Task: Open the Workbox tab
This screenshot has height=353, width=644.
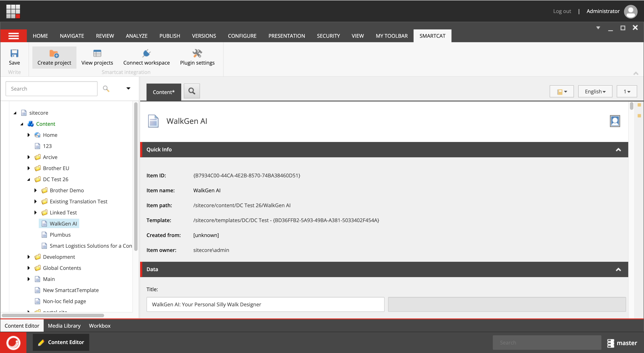Action: [100, 326]
